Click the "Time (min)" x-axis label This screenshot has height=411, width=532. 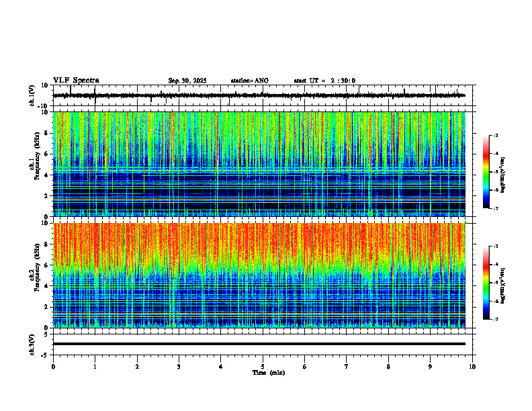pos(269,373)
